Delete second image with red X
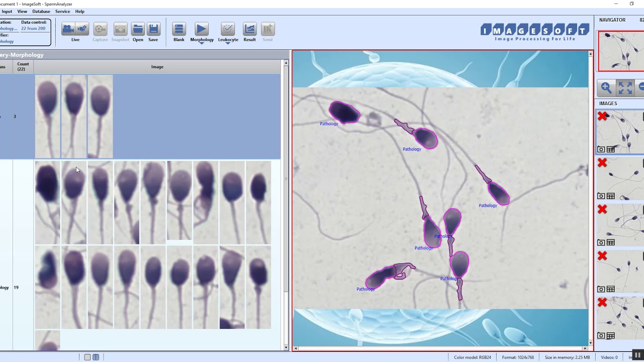Image resolution: width=644 pixels, height=362 pixels. (x=602, y=163)
